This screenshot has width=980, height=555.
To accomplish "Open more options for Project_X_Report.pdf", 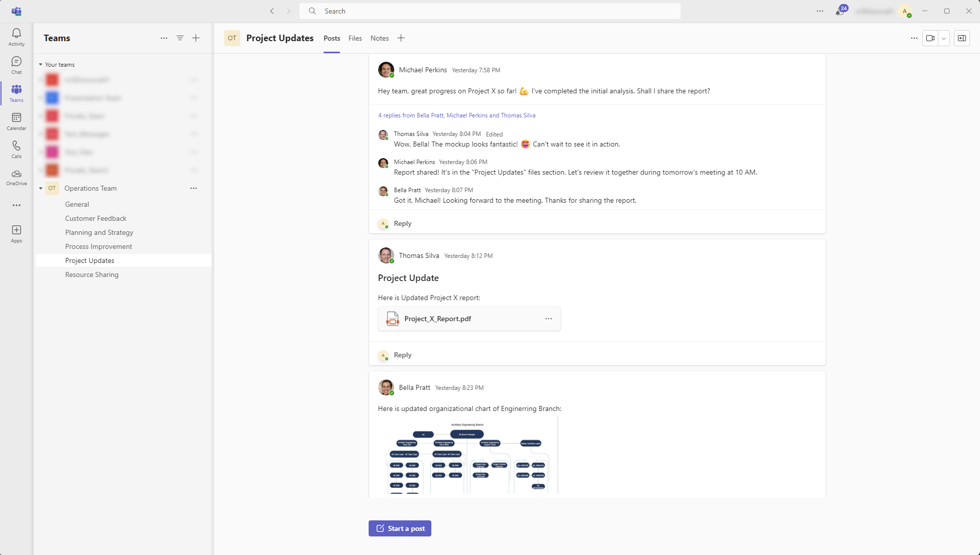I will point(549,319).
